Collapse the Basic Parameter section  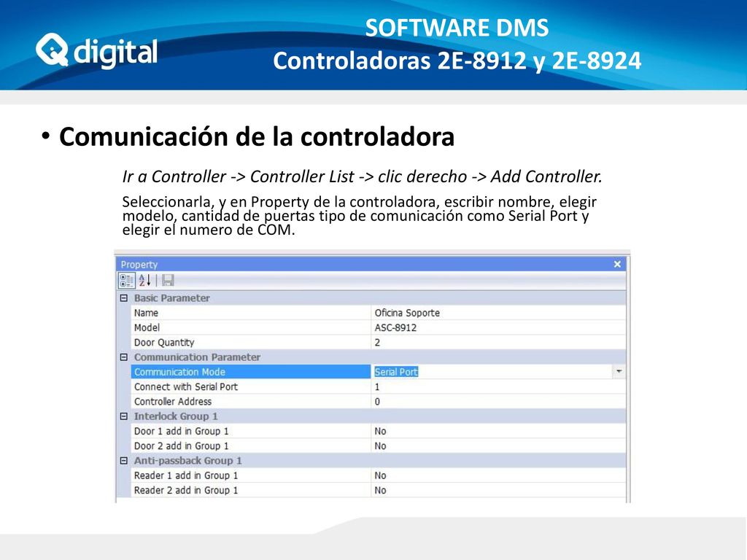pyautogui.click(x=124, y=298)
